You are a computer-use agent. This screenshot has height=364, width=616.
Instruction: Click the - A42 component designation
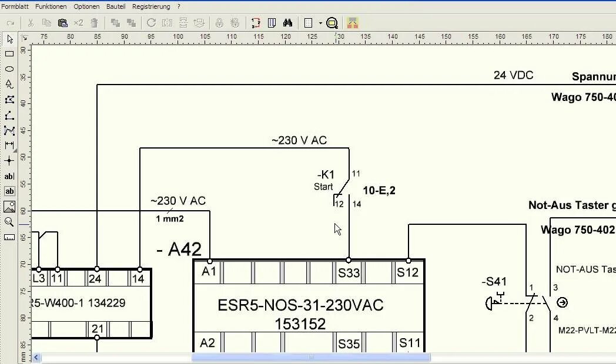(x=179, y=249)
